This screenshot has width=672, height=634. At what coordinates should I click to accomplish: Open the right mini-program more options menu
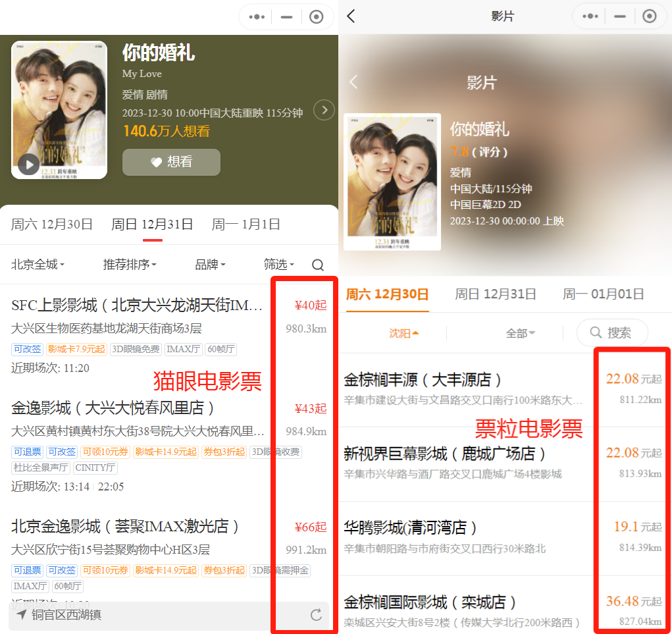590,16
